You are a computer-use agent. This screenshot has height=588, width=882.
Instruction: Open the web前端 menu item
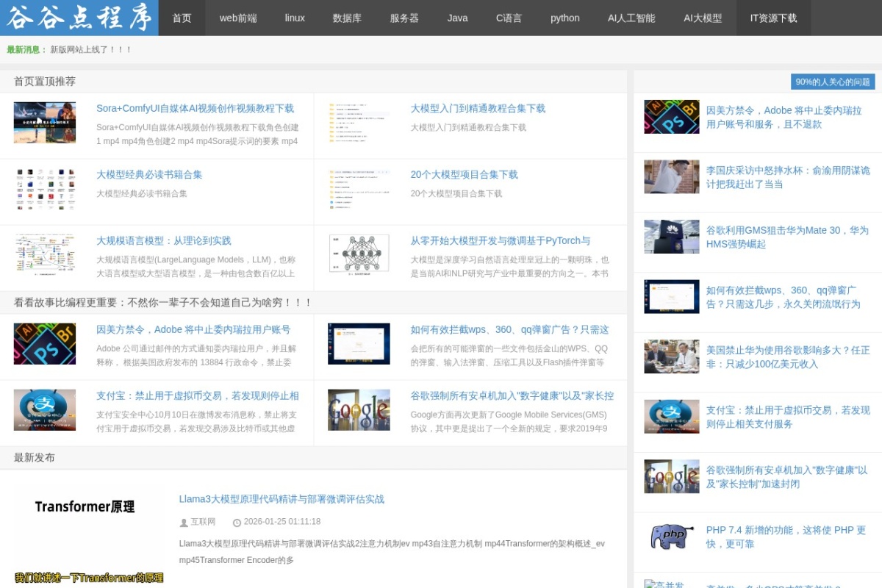click(x=238, y=18)
